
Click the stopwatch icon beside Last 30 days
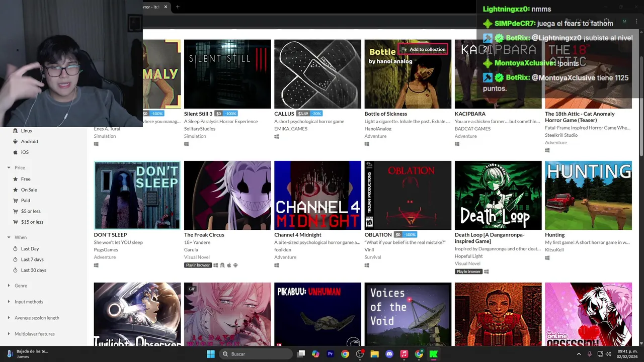[x=15, y=270]
